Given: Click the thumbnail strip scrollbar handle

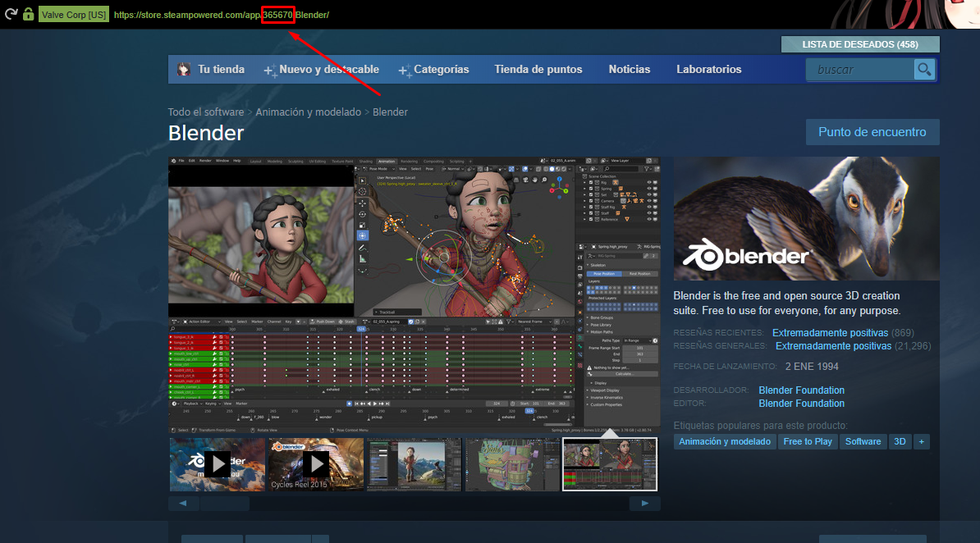Looking at the screenshot, I should [x=224, y=503].
